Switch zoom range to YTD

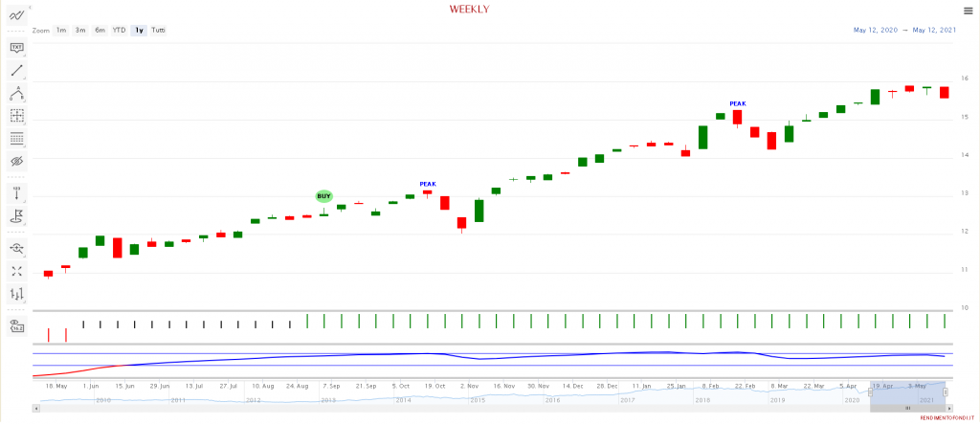[x=119, y=31]
